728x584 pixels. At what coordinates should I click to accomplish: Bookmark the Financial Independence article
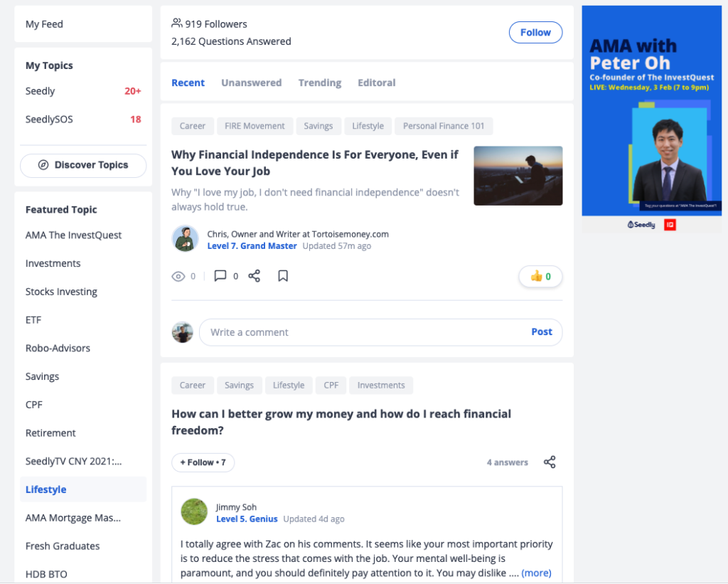(x=283, y=276)
